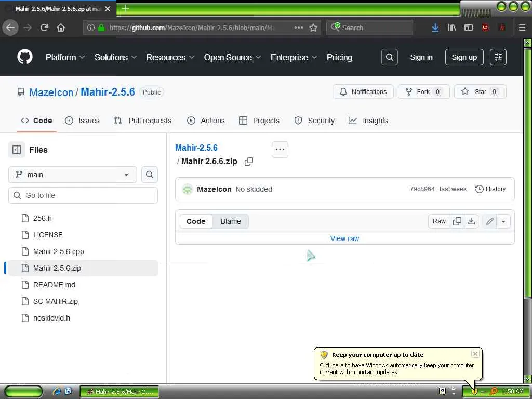Fork the repository

pyautogui.click(x=424, y=91)
